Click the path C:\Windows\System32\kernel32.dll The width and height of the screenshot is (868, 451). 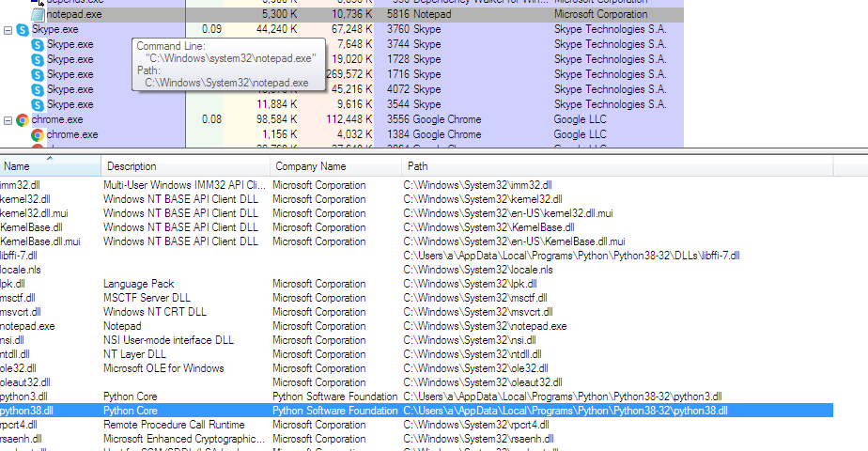pos(483,199)
